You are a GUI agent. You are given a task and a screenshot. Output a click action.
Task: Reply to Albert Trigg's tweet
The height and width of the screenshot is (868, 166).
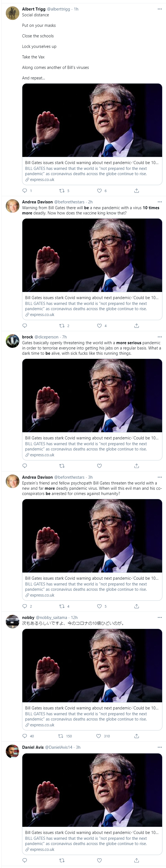coord(25,191)
